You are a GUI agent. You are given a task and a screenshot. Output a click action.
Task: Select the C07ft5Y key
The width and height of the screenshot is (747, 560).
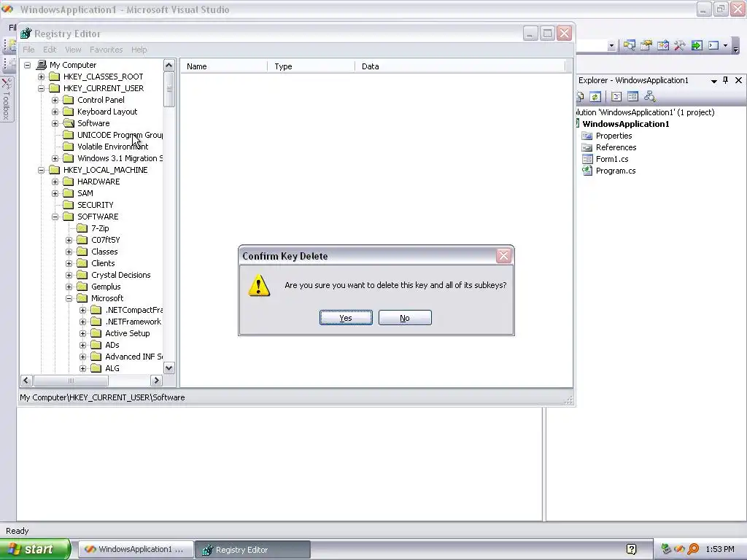(105, 240)
